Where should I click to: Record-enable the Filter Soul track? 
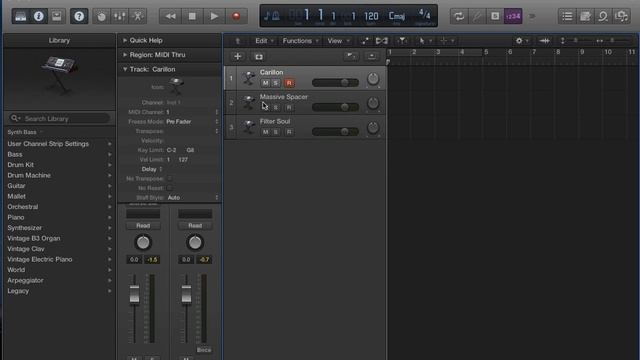(x=289, y=132)
